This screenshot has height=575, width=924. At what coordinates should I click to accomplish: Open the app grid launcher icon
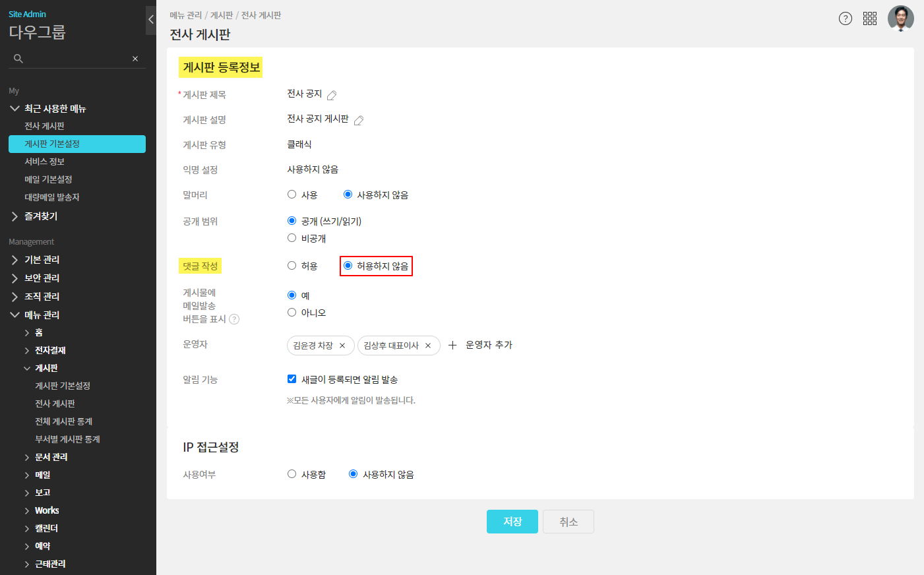click(x=869, y=18)
